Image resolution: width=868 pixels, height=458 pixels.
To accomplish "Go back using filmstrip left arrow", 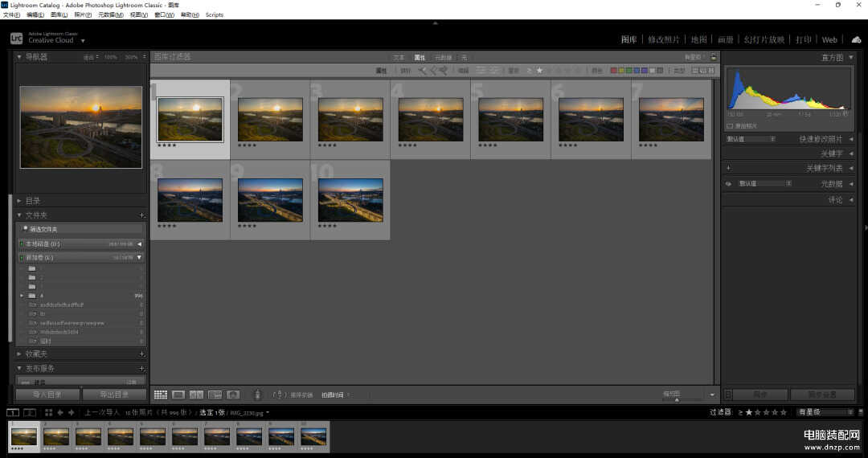I will [60, 412].
